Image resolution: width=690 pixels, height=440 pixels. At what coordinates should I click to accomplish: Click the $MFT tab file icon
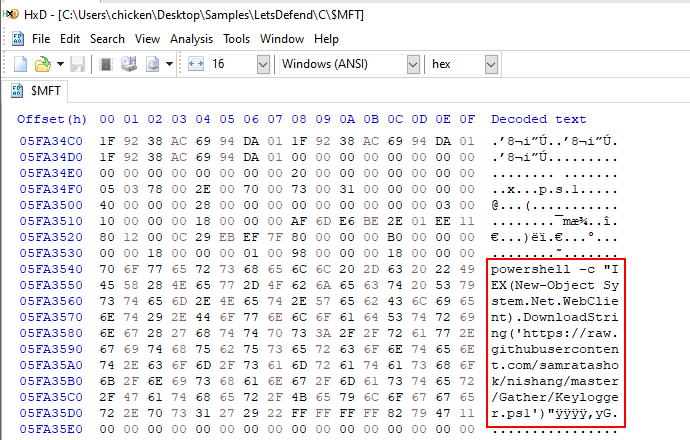coord(17,91)
